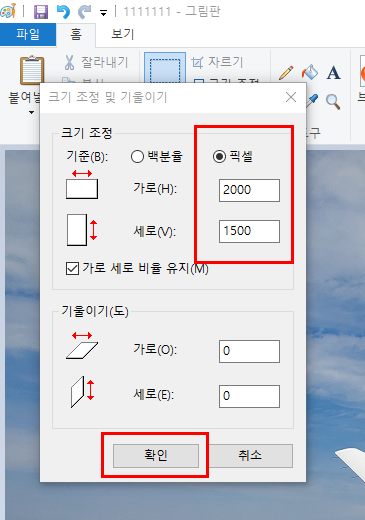Viewport: 365px width, 520px height.
Task: Click the 붙여넣기 clipboard icon
Action: (x=32, y=70)
